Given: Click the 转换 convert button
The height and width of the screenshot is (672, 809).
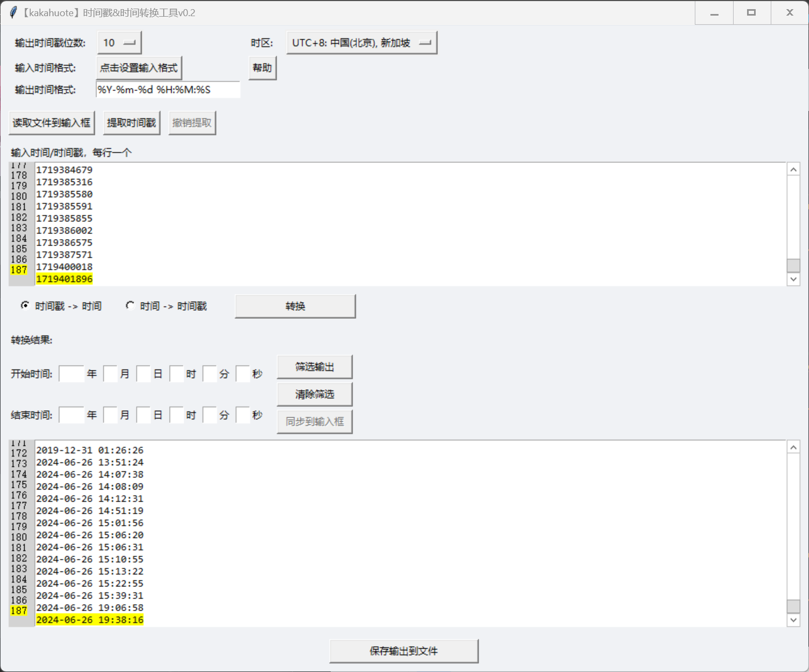Looking at the screenshot, I should [295, 306].
